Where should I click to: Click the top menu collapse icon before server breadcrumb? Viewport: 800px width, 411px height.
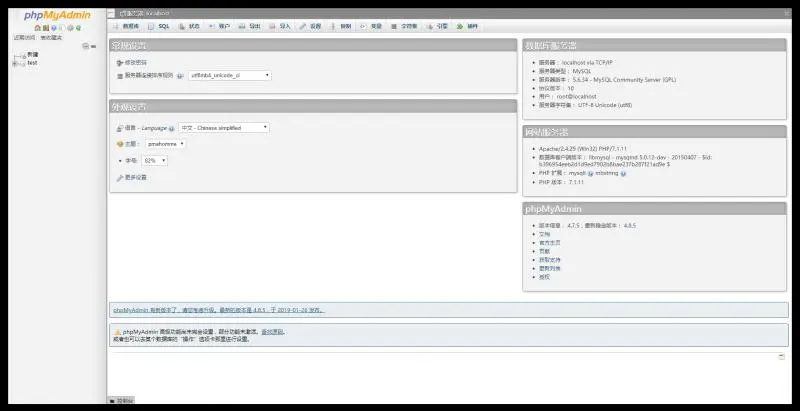click(x=111, y=13)
